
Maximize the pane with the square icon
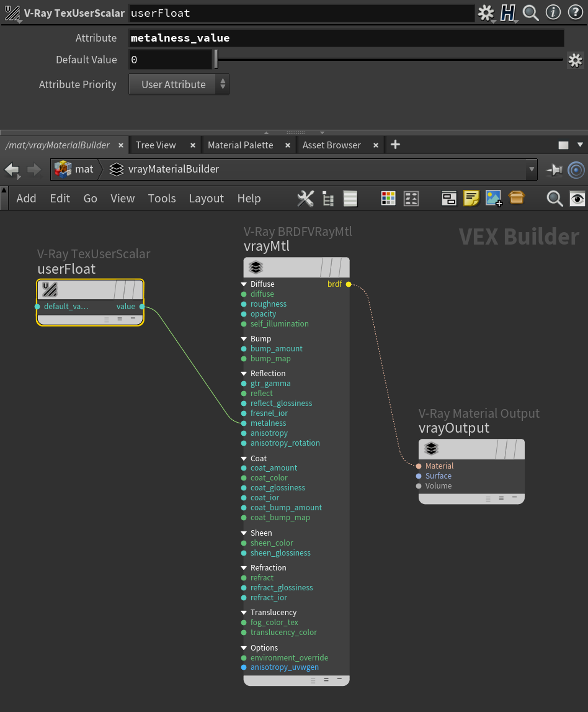[x=563, y=145]
